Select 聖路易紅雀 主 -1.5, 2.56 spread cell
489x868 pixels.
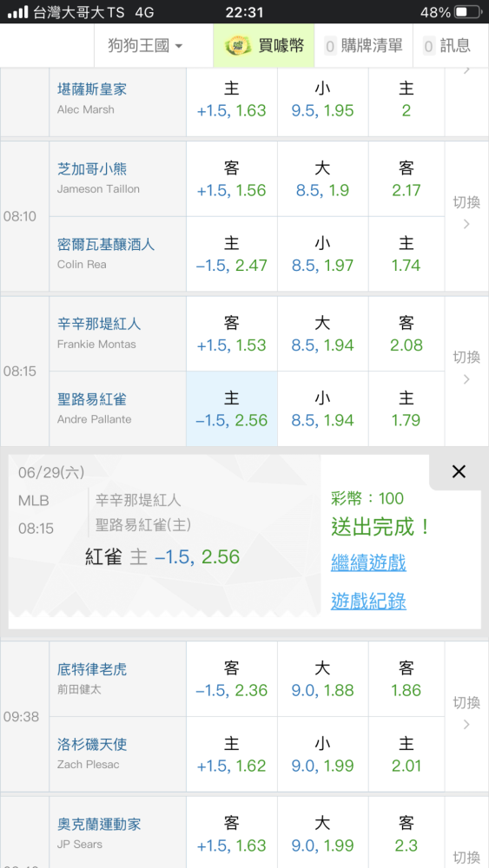pos(232,409)
